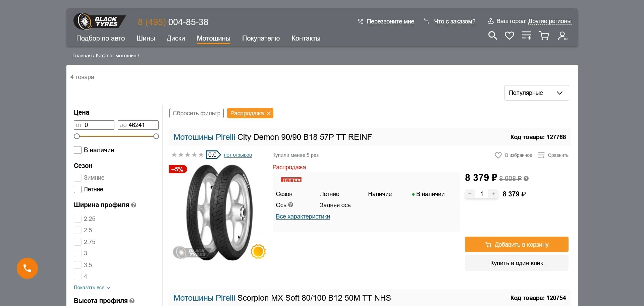Add City Demon tire to favorites heart

(x=498, y=155)
